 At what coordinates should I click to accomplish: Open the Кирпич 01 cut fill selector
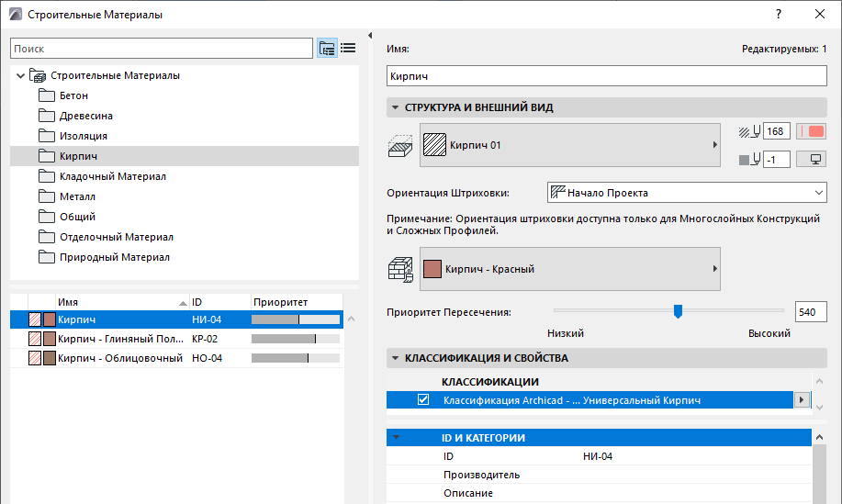[569, 145]
